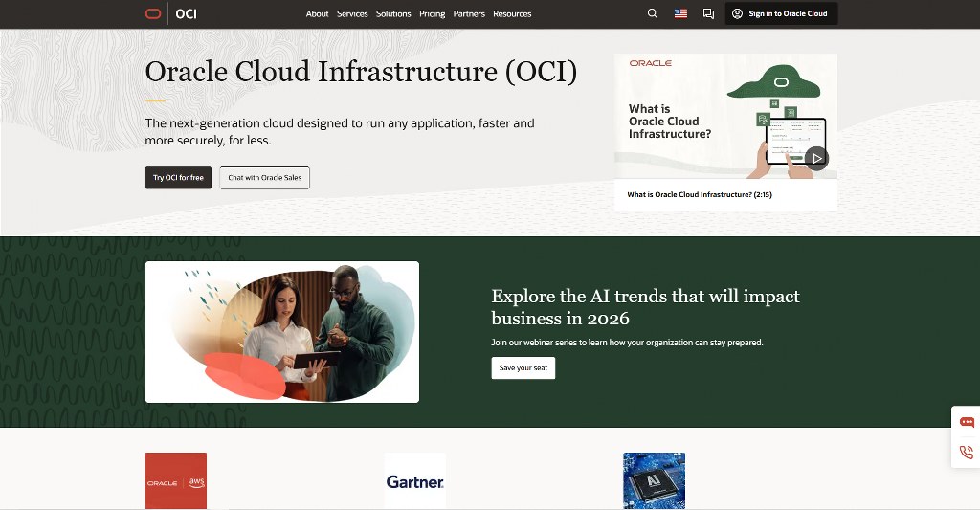Open the Solutions menu
This screenshot has width=980, height=510.
[x=393, y=13]
